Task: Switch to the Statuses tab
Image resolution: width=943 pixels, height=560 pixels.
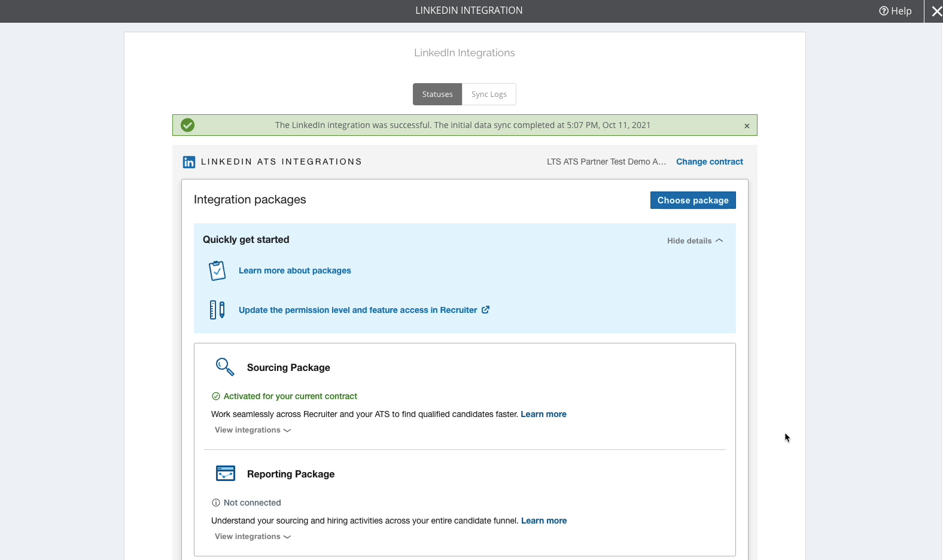Action: pyautogui.click(x=437, y=95)
